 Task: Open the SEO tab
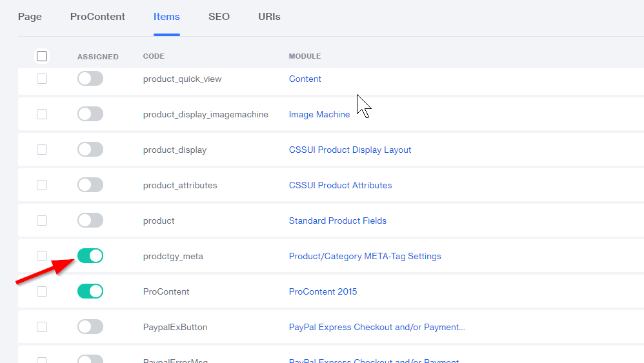pyautogui.click(x=219, y=17)
